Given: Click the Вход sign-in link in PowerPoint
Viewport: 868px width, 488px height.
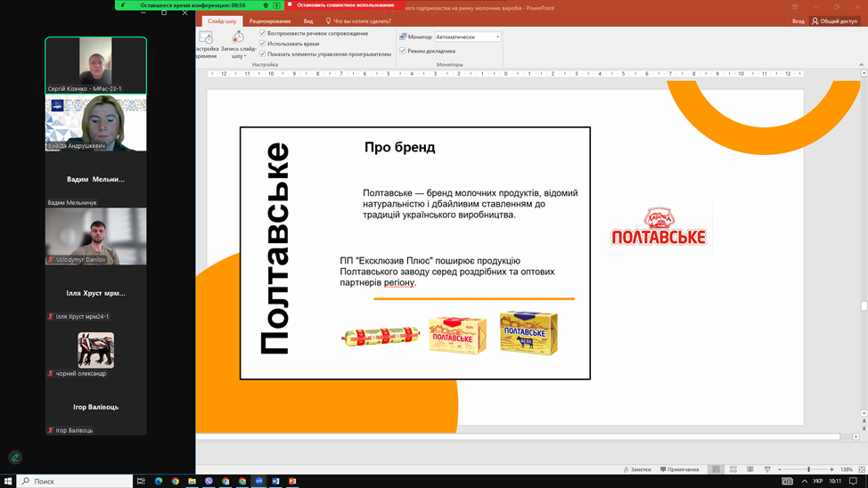Looking at the screenshot, I should pyautogui.click(x=798, y=21).
